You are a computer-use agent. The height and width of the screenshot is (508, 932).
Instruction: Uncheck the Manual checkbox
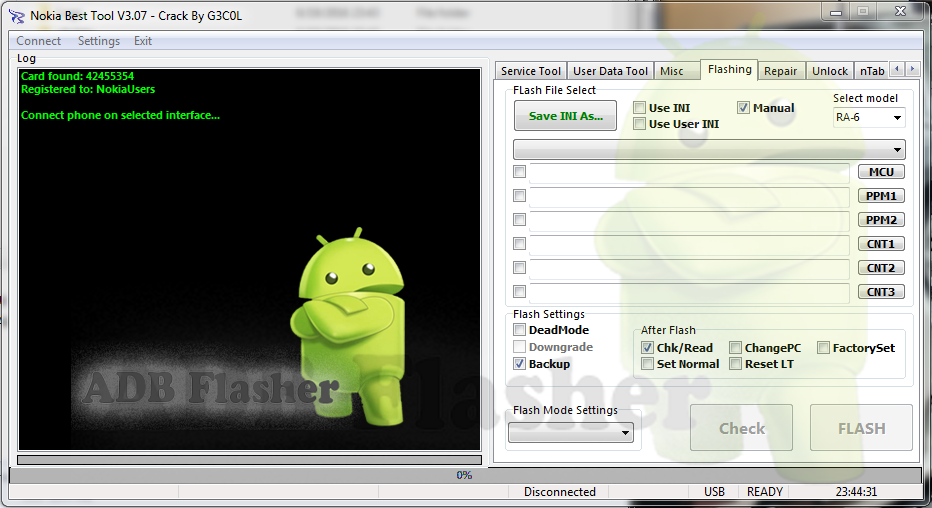click(x=743, y=108)
